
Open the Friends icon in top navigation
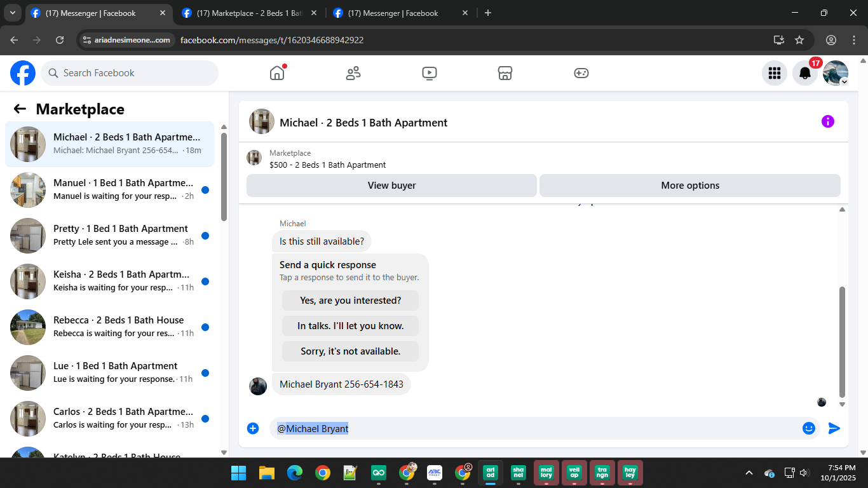[353, 73]
